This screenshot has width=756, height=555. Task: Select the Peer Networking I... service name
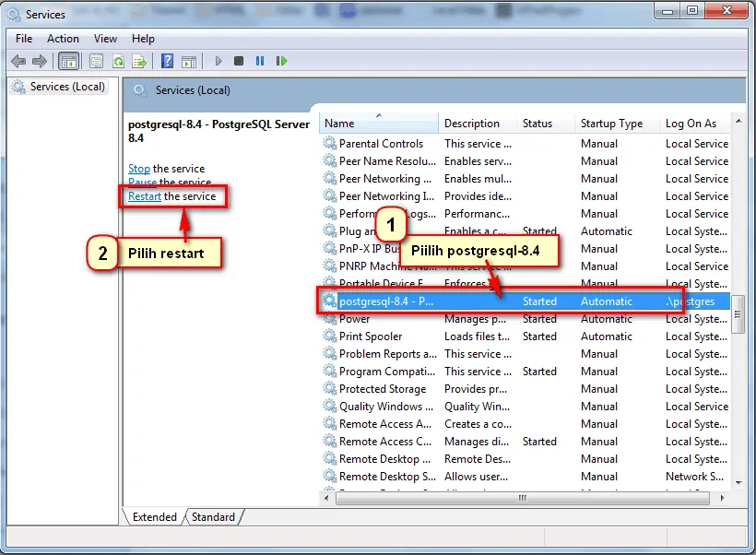(x=386, y=196)
